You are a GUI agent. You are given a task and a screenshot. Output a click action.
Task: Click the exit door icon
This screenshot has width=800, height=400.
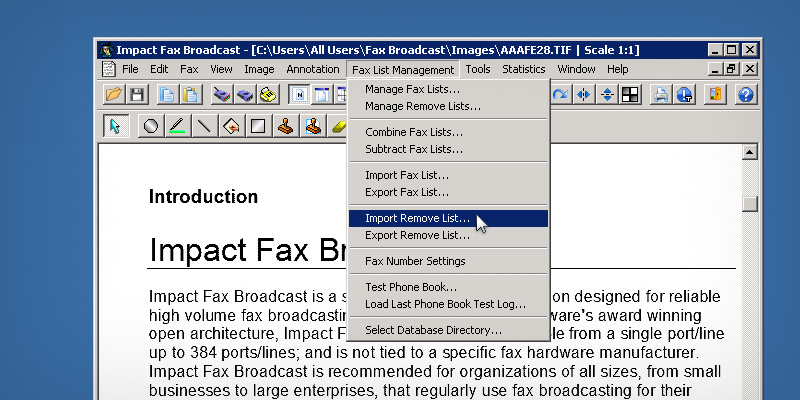click(x=715, y=95)
